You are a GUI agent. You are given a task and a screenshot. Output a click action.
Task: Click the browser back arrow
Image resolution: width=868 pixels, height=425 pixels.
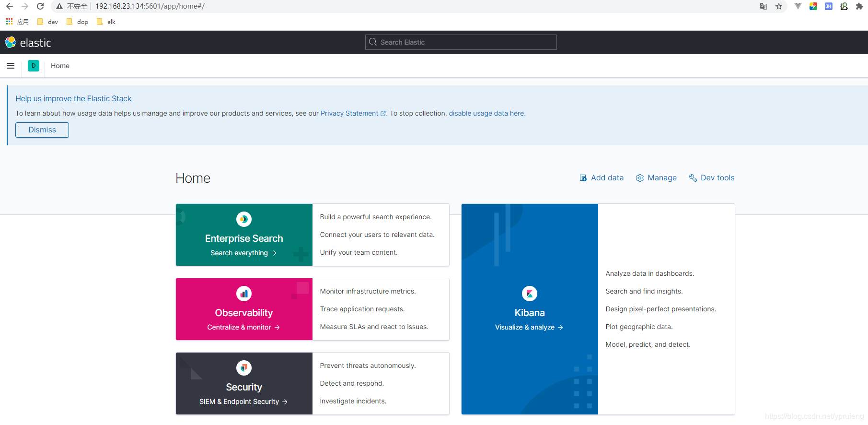tap(10, 6)
